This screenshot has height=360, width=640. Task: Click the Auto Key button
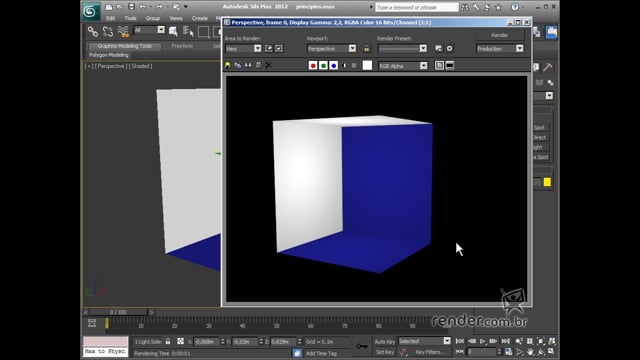point(384,342)
